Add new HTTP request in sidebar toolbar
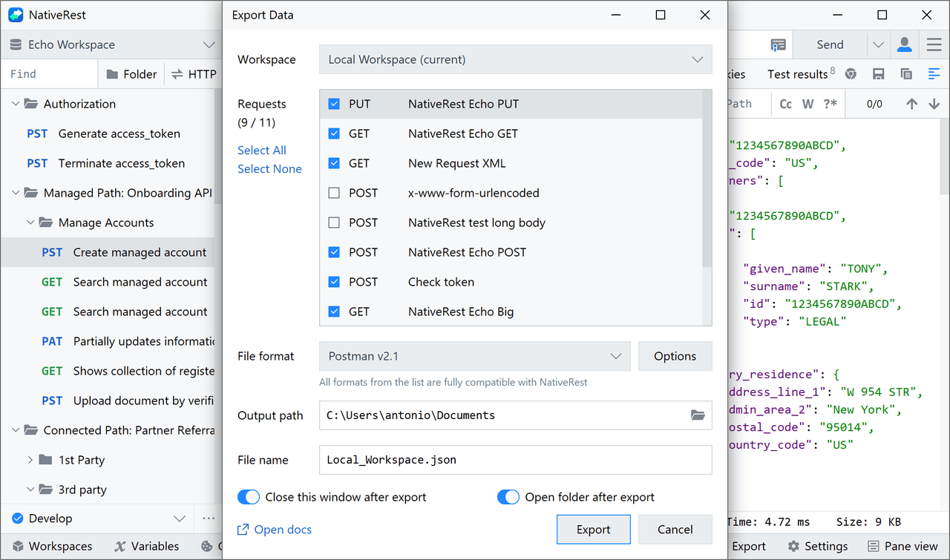Screen dimensions: 950x560 (194, 74)
